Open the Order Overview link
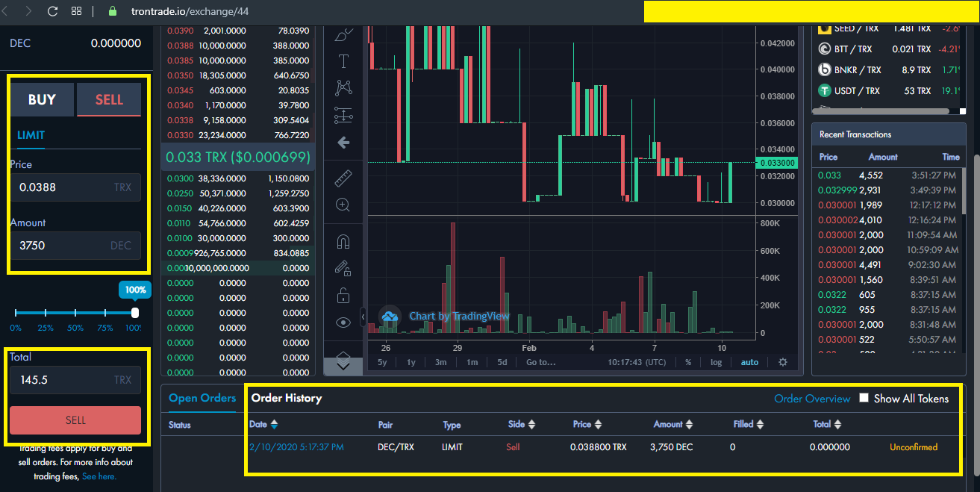 (x=812, y=399)
